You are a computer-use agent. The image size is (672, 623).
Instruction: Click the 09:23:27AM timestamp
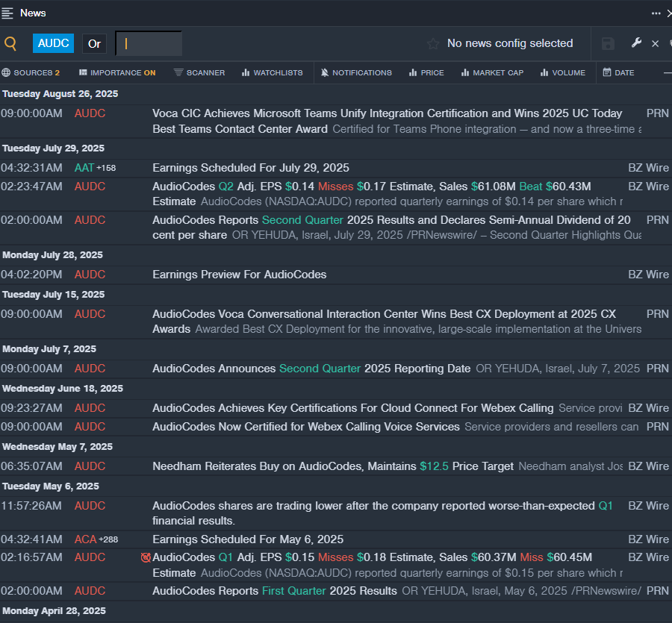pyautogui.click(x=31, y=408)
